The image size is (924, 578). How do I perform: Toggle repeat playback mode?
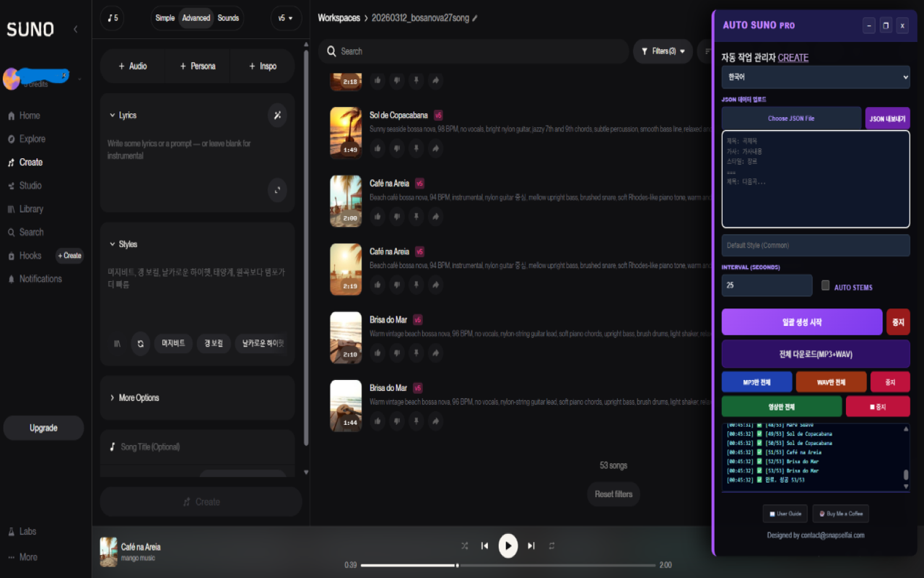click(552, 545)
